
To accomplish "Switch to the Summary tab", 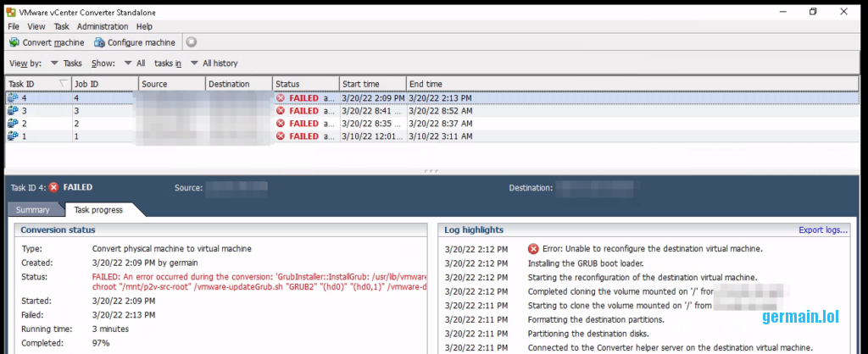I will pos(33,210).
